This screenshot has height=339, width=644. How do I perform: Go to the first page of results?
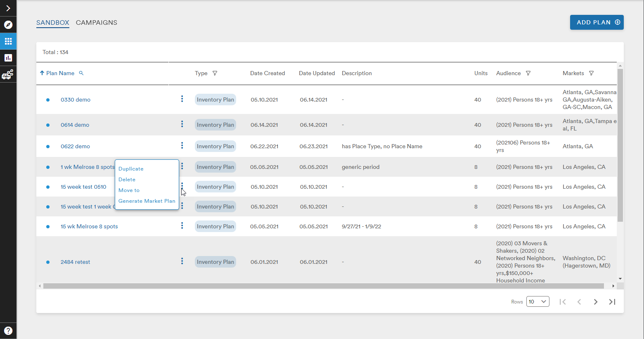[563, 302]
